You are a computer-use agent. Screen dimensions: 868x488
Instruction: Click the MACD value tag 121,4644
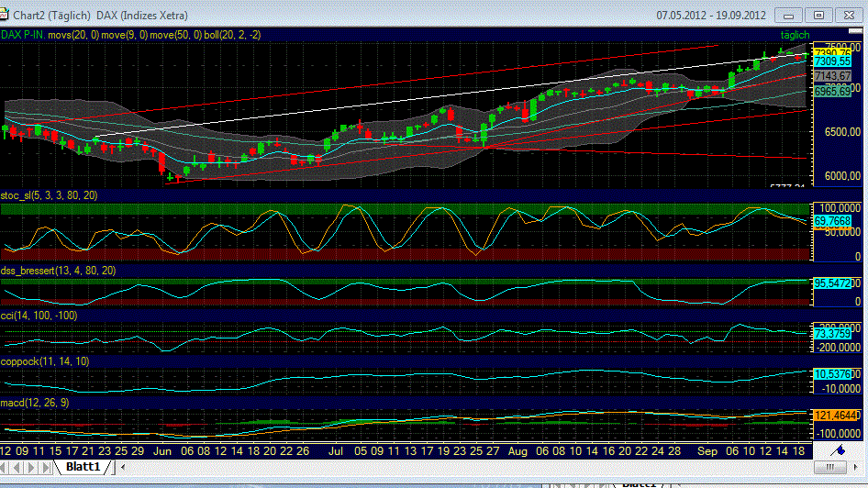pos(834,416)
